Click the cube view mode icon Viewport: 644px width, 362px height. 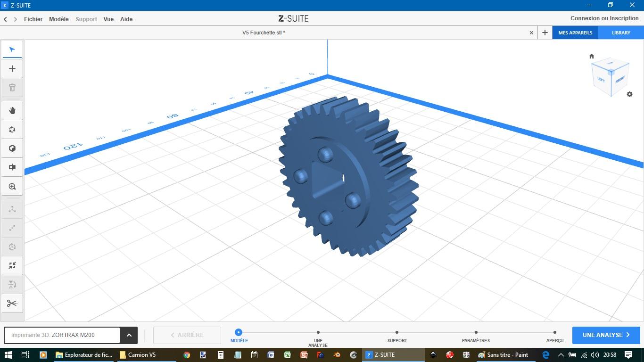tap(12, 148)
